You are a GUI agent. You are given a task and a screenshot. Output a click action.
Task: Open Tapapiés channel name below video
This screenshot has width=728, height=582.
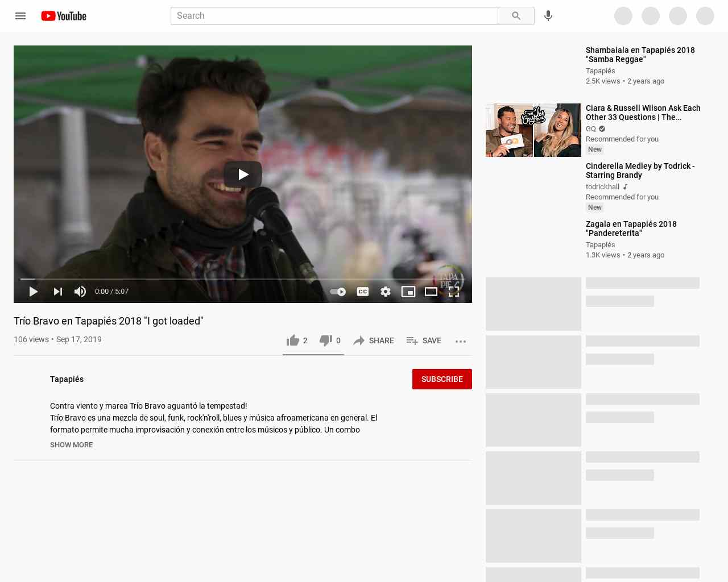coord(67,379)
